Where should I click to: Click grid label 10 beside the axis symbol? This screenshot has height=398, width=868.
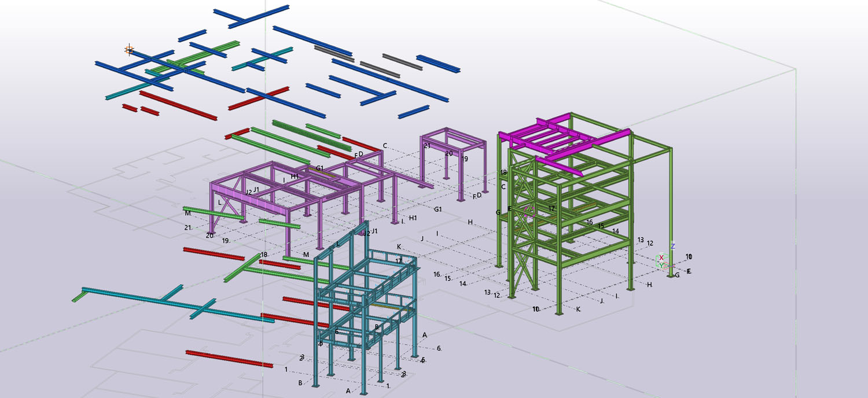point(689,256)
